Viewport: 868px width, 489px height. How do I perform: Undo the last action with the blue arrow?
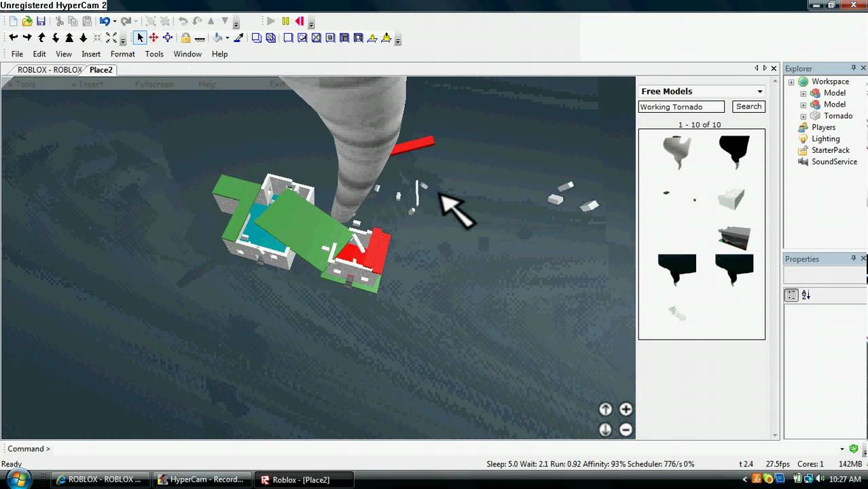[104, 21]
